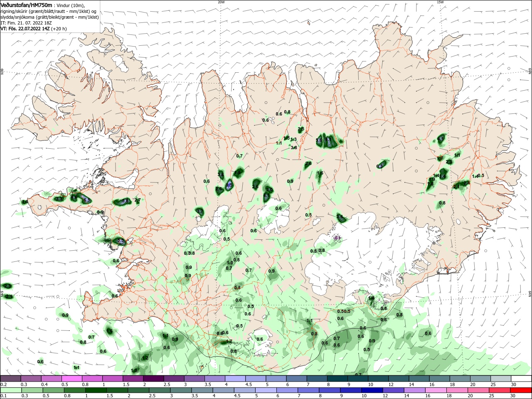Click the 3.7 precipitation value on the map
The height and width of the screenshot is (399, 532).
(x=199, y=212)
